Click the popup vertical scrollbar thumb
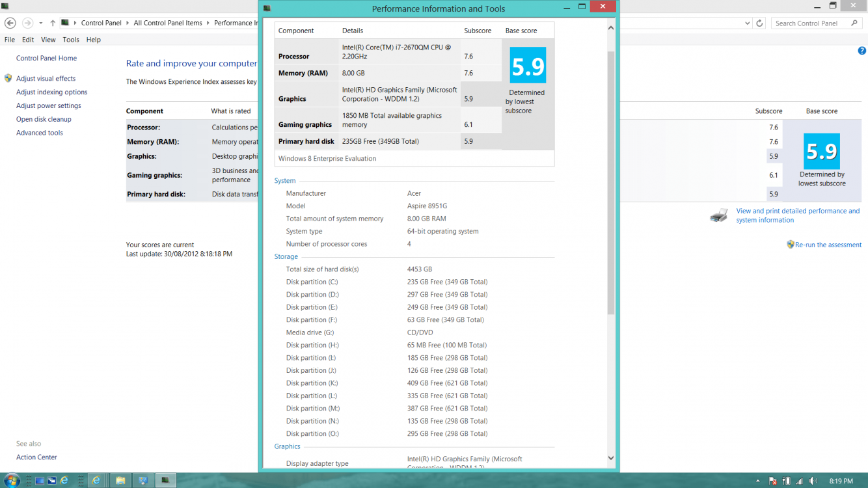Image resolution: width=868 pixels, height=488 pixels. click(610, 182)
